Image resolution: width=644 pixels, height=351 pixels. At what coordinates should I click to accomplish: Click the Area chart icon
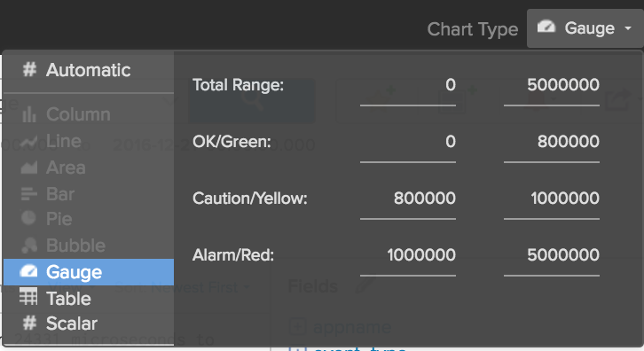coord(29,168)
